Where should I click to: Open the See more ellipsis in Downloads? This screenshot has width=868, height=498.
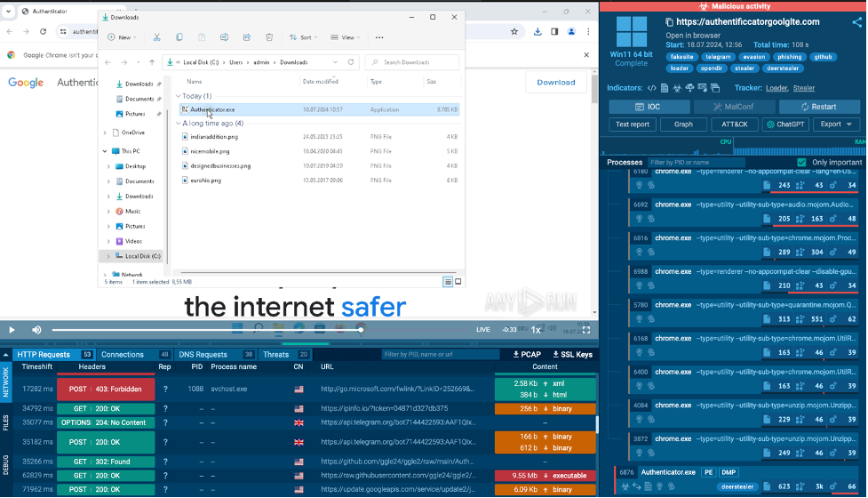point(379,37)
